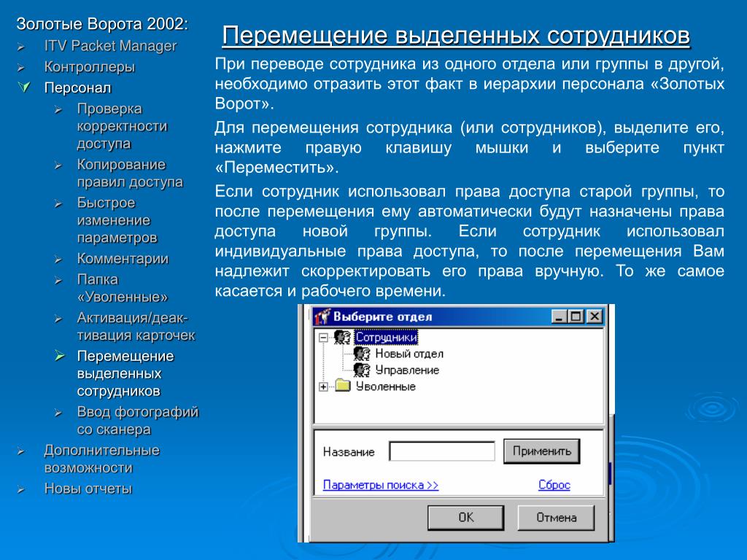747x560 pixels.
Task: Go to Папка «Уволенные» topic
Action: coord(123,288)
